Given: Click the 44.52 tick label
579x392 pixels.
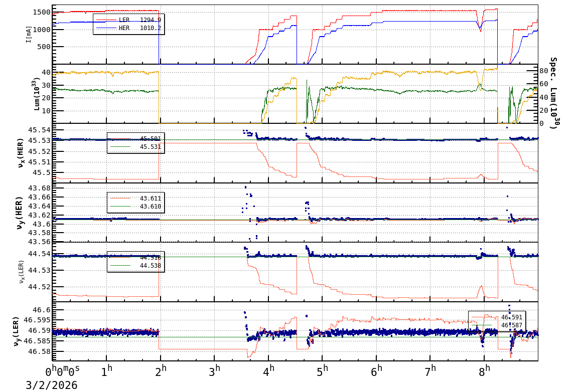Looking at the screenshot, I should pyautogui.click(x=40, y=287).
